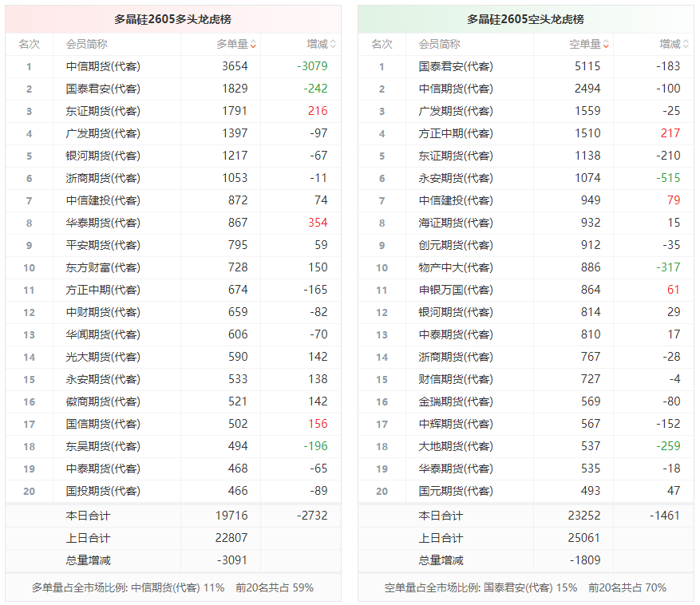Screen dimensions: 700x605
Task: Click short table 上日合计 25061
Action: [584, 538]
